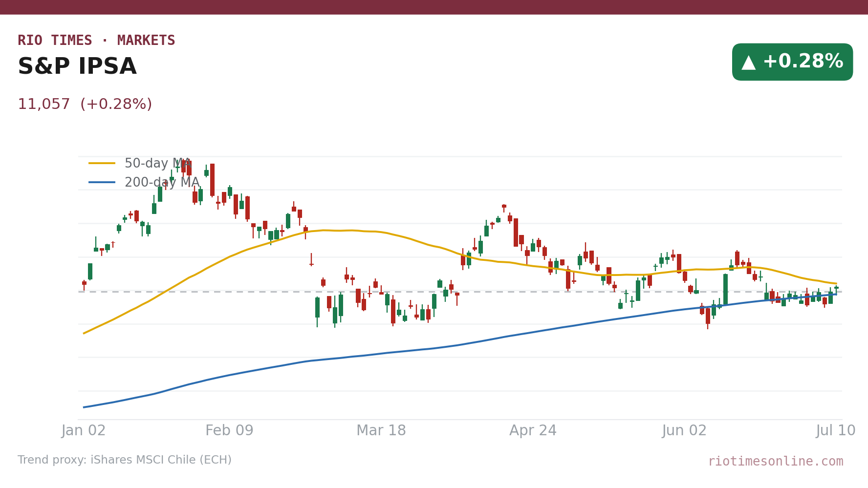Viewport: 868px width, 488px height.
Task: Click the Jun 02 axis label
Action: [x=684, y=431]
